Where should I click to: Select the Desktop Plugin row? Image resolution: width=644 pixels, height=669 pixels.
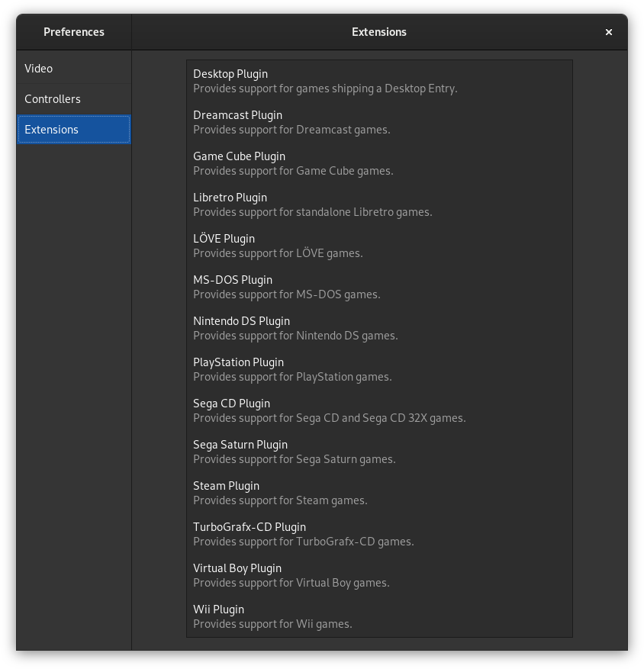pyautogui.click(x=379, y=81)
